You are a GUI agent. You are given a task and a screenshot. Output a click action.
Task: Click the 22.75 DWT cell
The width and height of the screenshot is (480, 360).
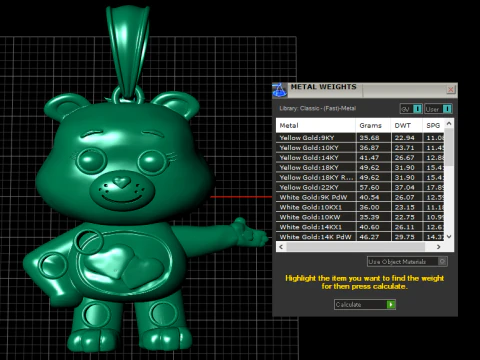coord(407,217)
